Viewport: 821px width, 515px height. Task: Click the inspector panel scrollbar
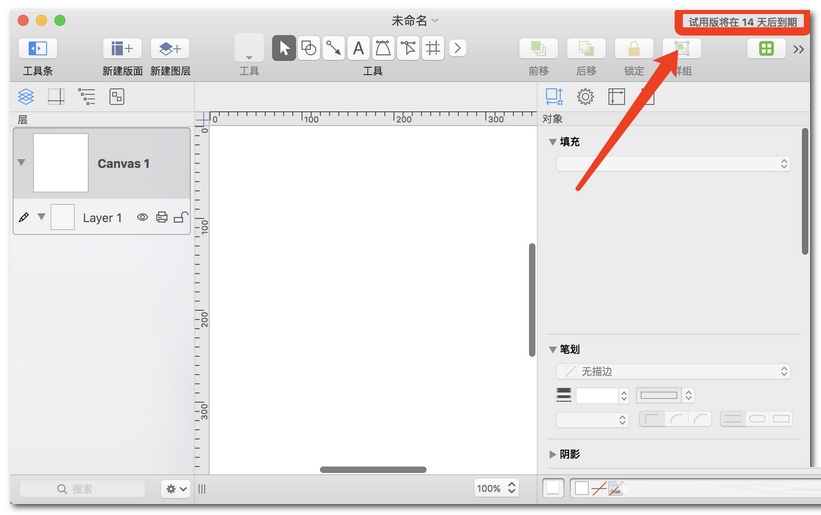[805, 192]
